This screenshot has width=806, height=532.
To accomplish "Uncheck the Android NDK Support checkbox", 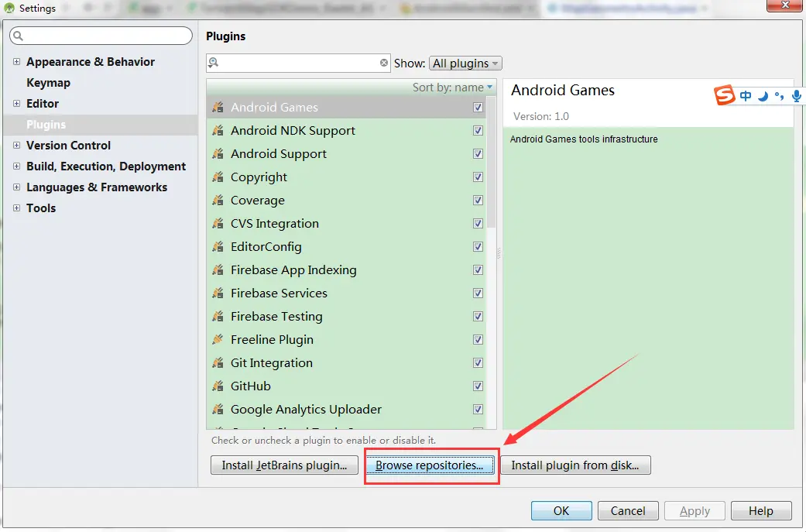I will (478, 131).
